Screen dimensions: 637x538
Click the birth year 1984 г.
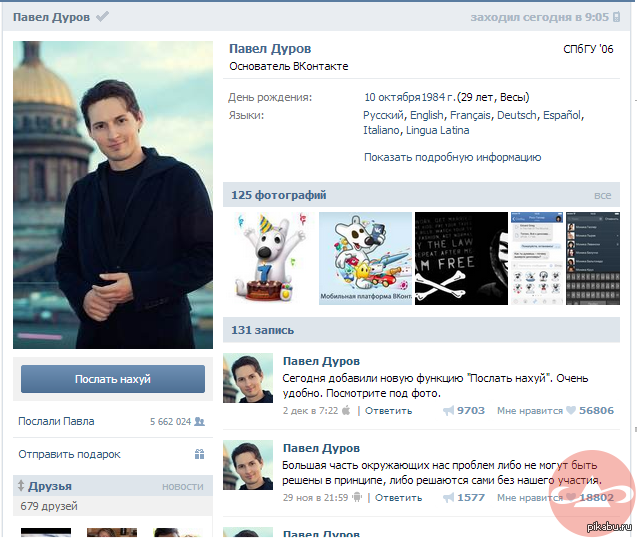pos(438,98)
